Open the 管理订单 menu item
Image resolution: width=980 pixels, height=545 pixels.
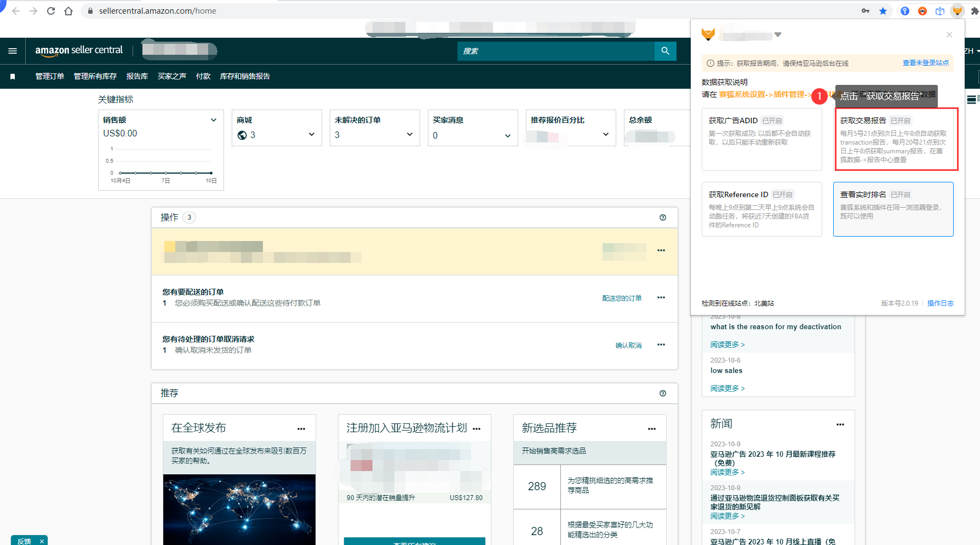(50, 77)
